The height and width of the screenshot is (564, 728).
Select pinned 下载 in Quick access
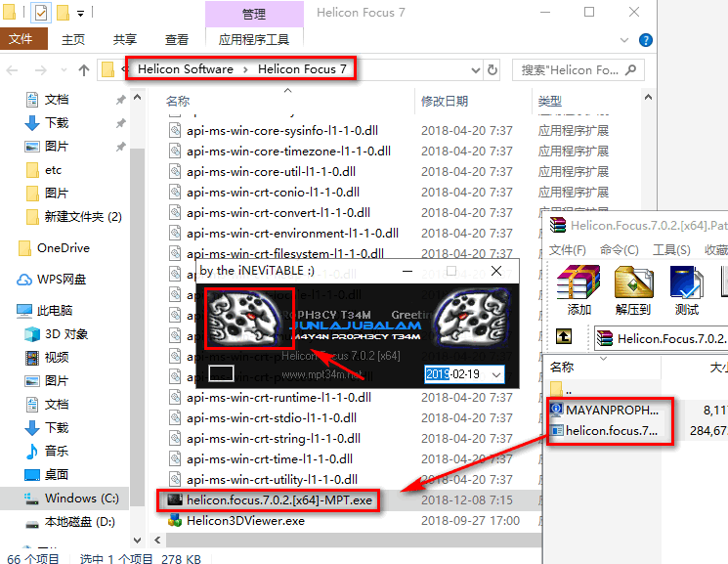57,123
